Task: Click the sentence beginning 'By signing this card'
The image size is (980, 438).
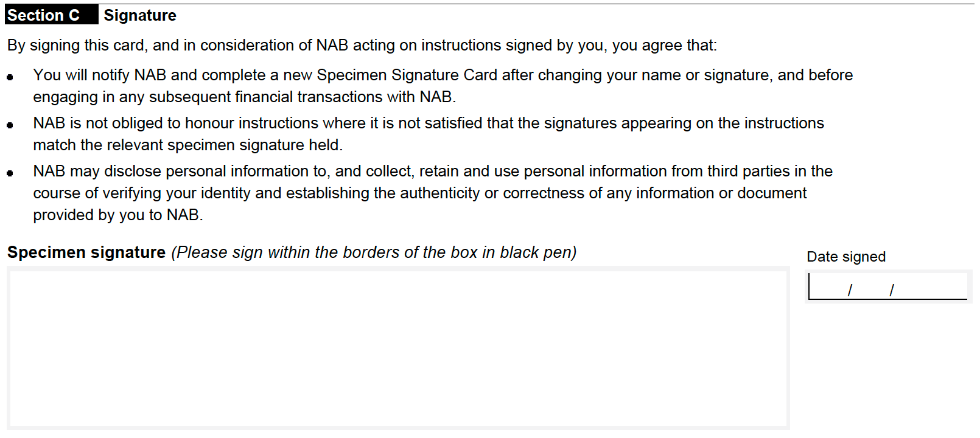Action: tap(362, 46)
